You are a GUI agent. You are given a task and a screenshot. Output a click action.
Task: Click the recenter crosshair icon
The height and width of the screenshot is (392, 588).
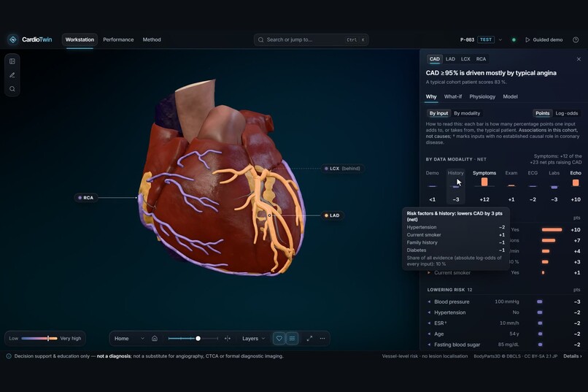(x=228, y=339)
